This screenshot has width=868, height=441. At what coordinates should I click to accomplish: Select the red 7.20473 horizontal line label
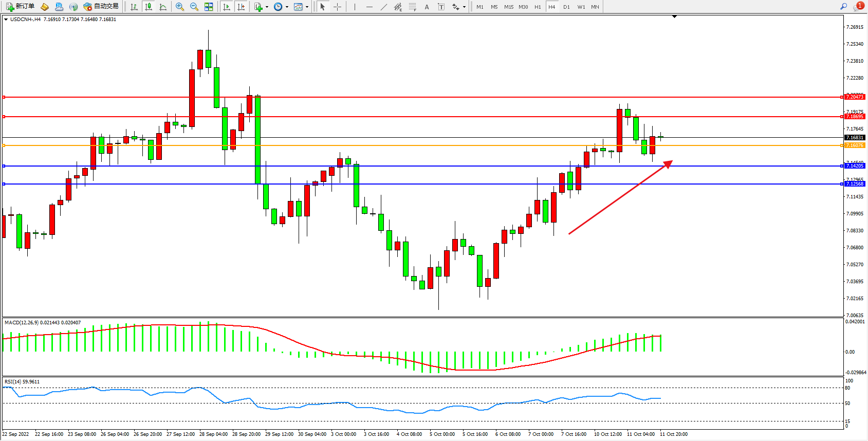(855, 97)
